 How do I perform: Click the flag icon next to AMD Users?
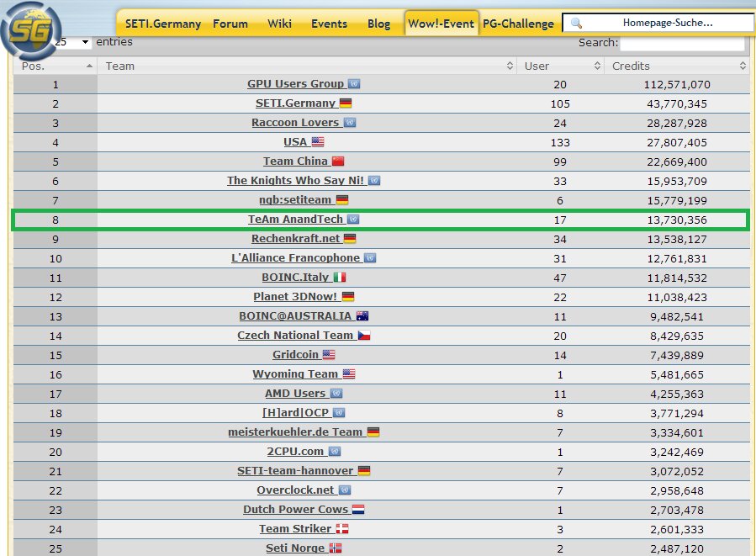pyautogui.click(x=336, y=394)
